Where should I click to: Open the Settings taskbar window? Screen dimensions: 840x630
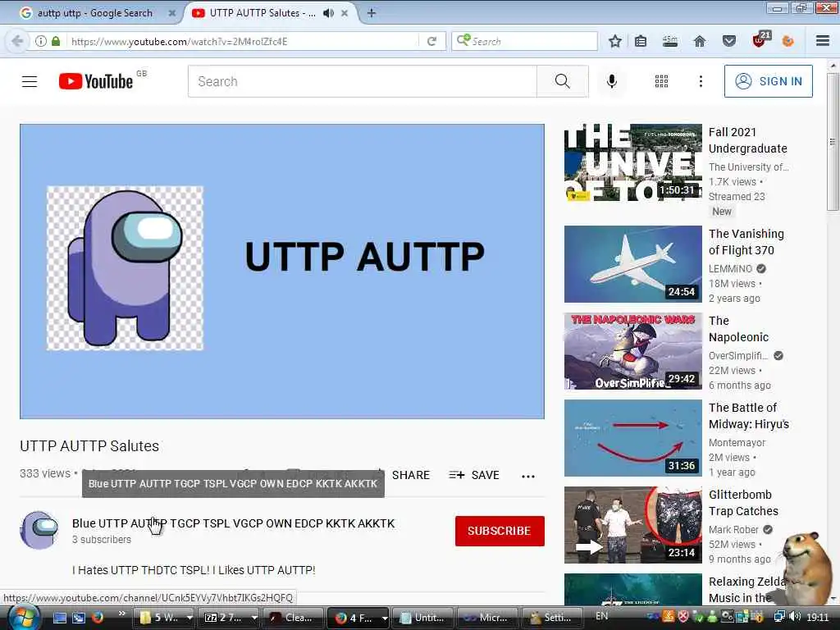pos(552,618)
